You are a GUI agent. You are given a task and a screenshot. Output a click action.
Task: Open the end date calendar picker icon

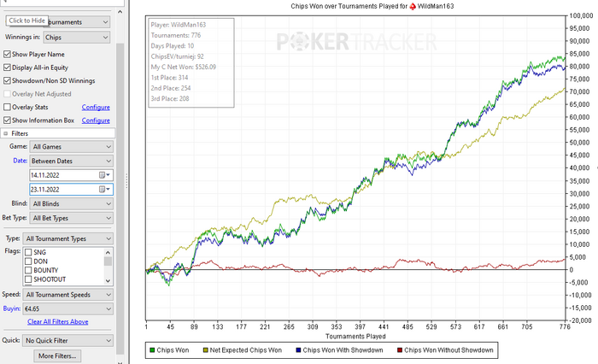[104, 189]
